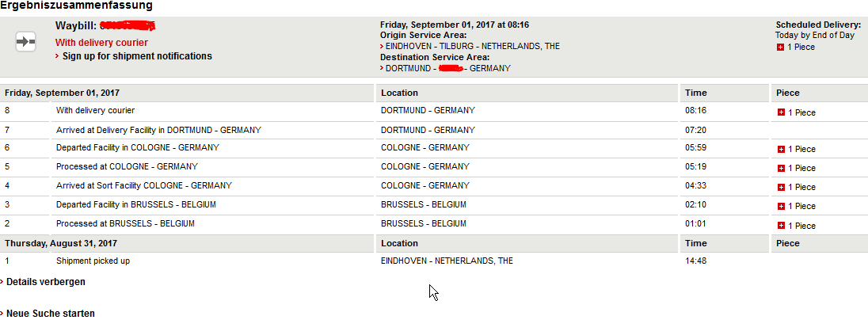Click plus icon for Departed Facility Brussels row
Viewport: 868px width, 335px height.
(781, 206)
